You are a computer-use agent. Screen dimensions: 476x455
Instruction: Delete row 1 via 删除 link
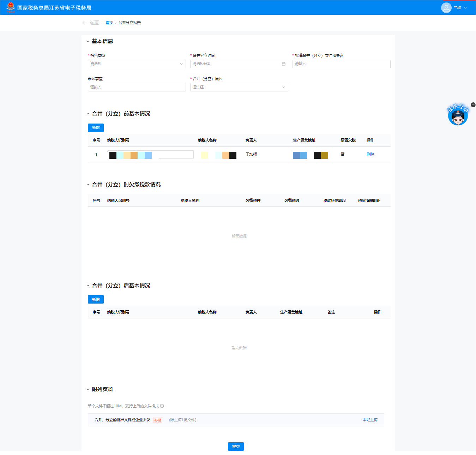[x=370, y=154]
